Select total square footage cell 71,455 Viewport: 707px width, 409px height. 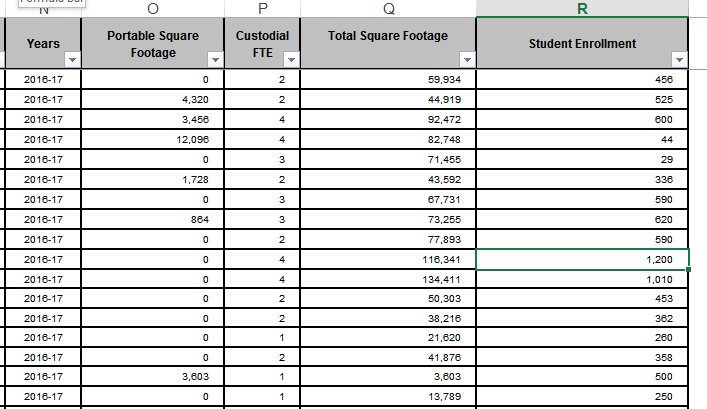click(388, 160)
